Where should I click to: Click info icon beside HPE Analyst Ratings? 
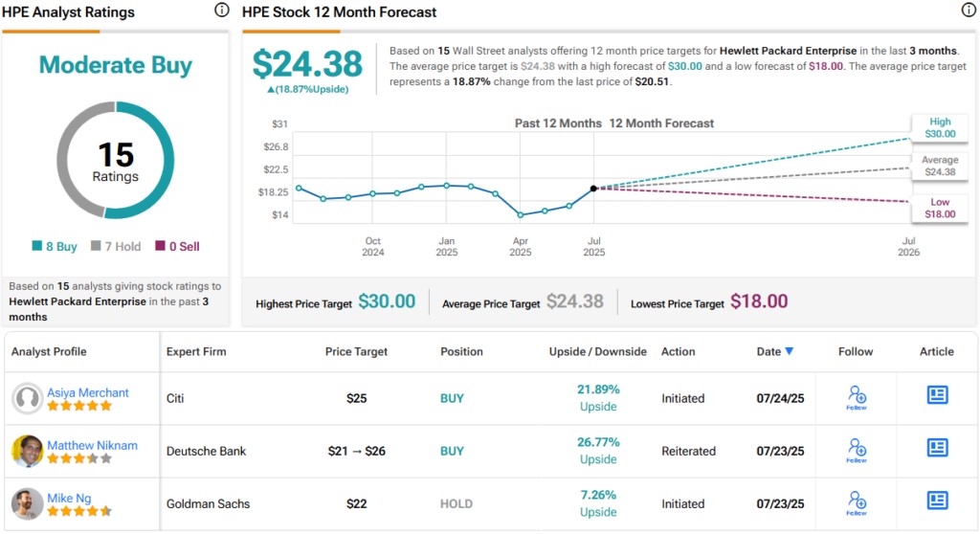coord(222,11)
